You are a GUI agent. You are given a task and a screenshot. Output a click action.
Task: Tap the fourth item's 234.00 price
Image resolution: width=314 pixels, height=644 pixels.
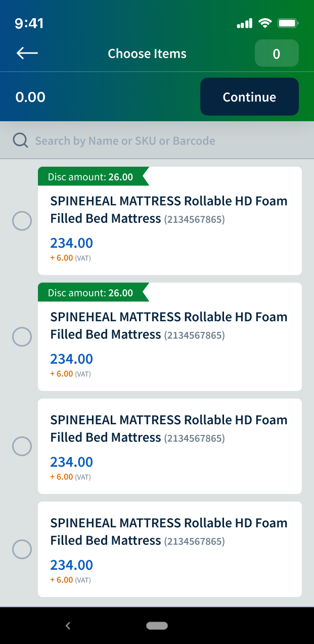coord(71,565)
